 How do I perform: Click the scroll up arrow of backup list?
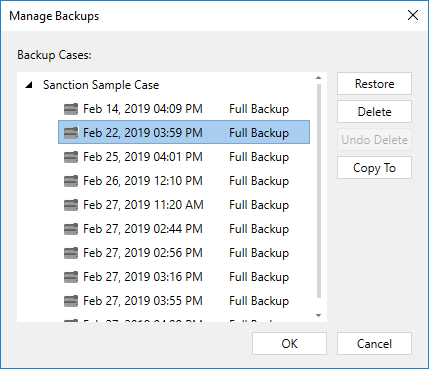click(x=319, y=78)
